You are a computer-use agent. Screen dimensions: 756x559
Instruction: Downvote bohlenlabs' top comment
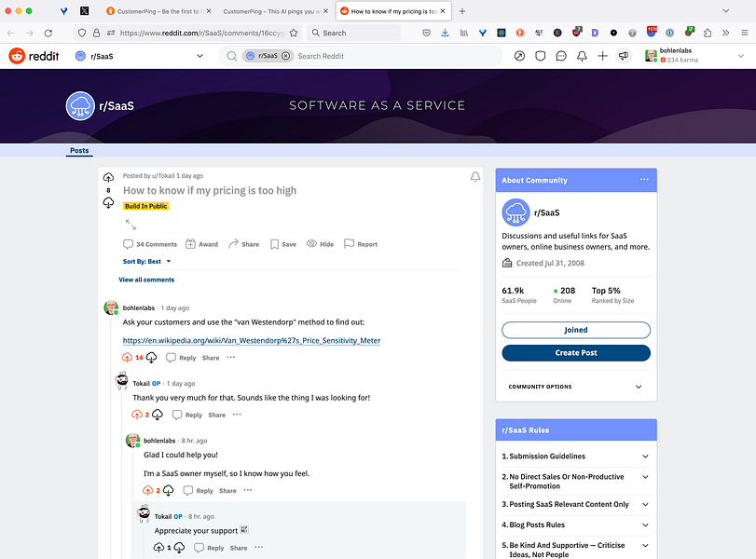point(152,357)
